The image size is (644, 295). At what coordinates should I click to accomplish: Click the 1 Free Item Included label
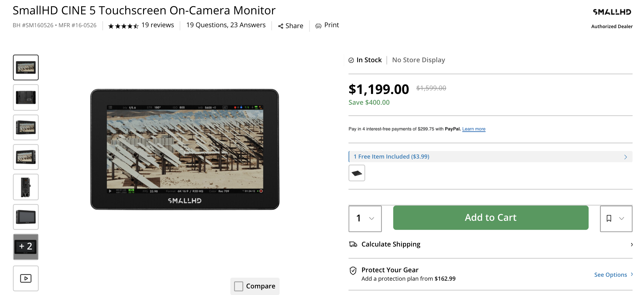tap(391, 157)
